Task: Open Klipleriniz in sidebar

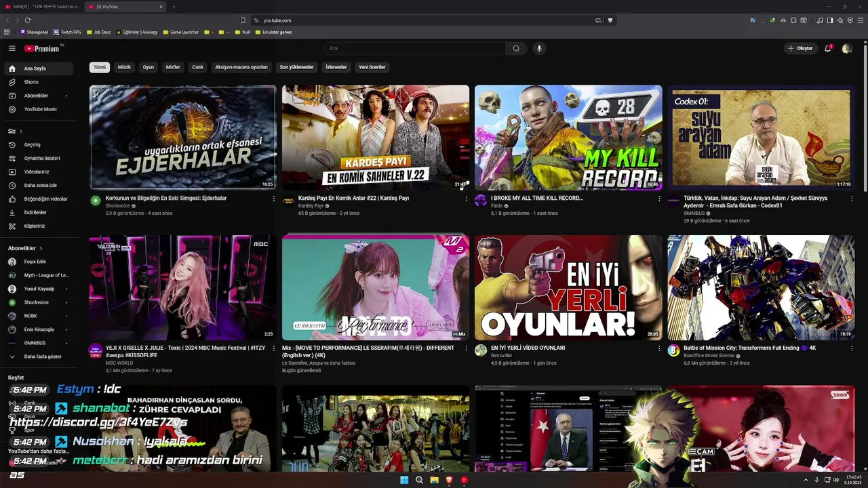Action: coord(38,226)
